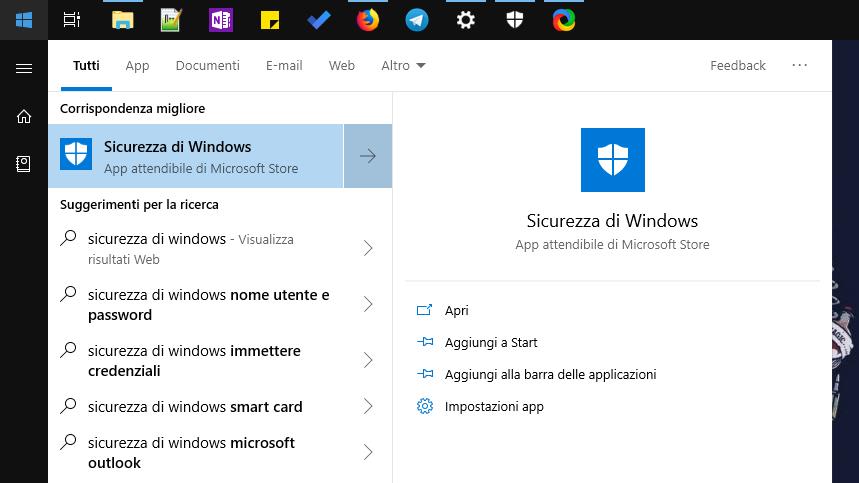Open OneNote from the taskbar
This screenshot has width=859, height=483.
coord(221,20)
